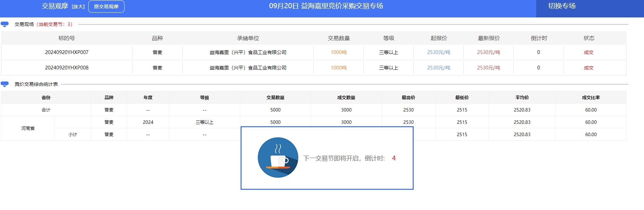
Task: Click the blue bubble icon beside 竞价交易综合统计表
Action: (5, 84)
